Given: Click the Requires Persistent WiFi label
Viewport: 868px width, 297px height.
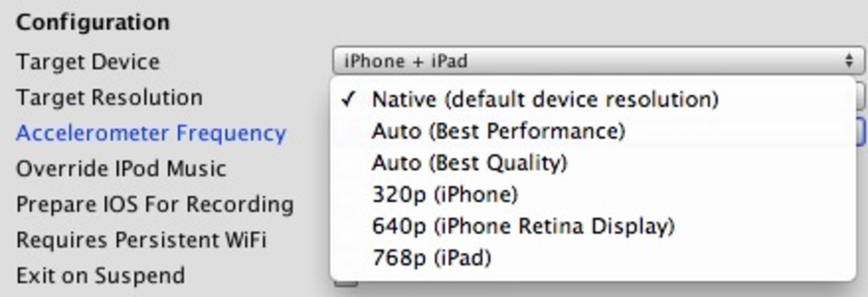Looking at the screenshot, I should [141, 239].
